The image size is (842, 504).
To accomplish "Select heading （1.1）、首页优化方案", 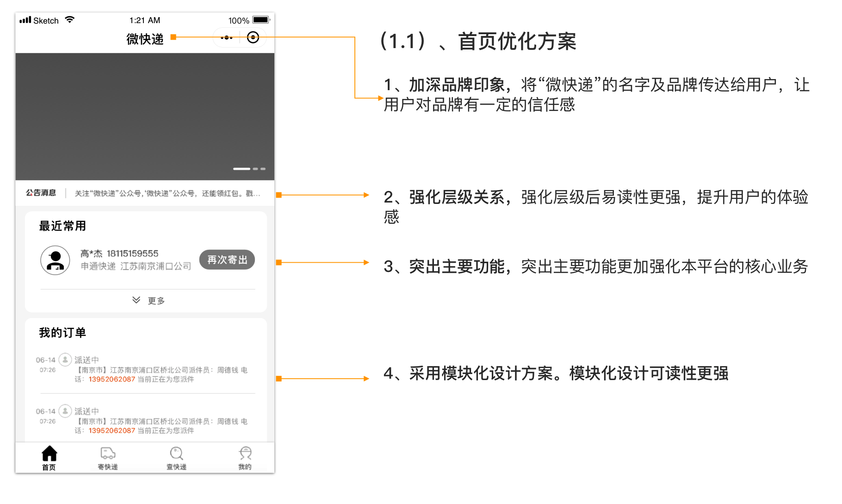I will (x=478, y=41).
